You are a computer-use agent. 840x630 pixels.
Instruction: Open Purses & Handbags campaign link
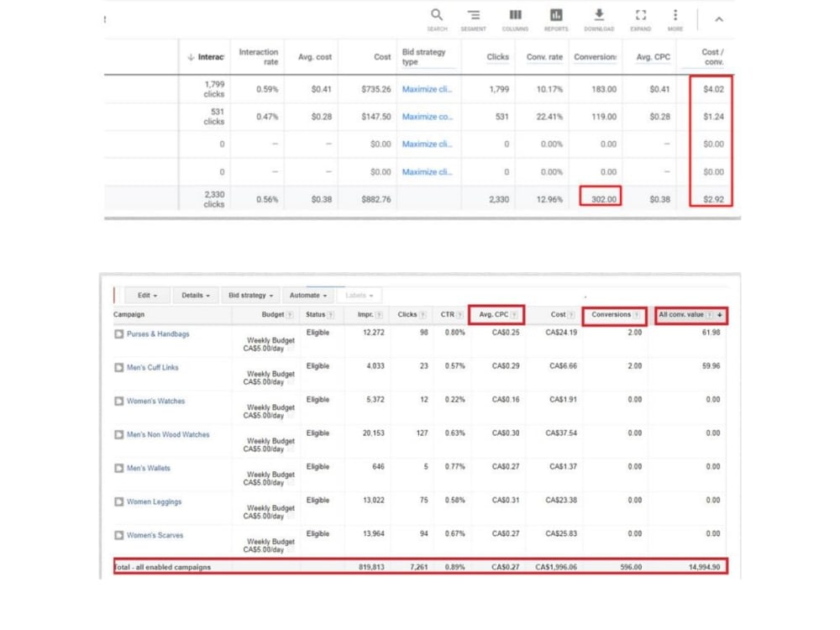tap(158, 334)
